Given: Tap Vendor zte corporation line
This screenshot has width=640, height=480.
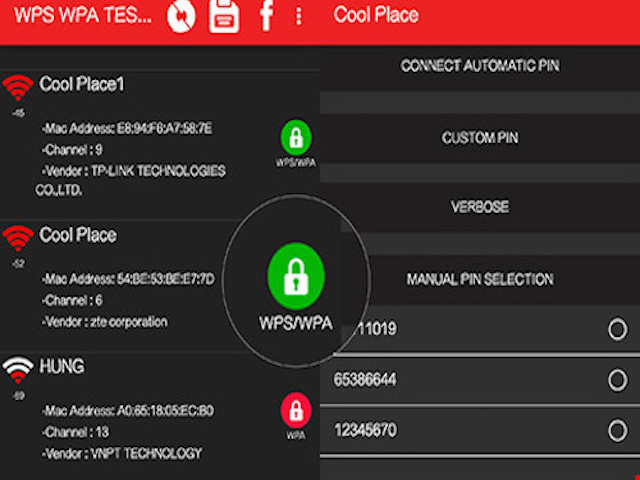Looking at the screenshot, I should (x=105, y=322).
